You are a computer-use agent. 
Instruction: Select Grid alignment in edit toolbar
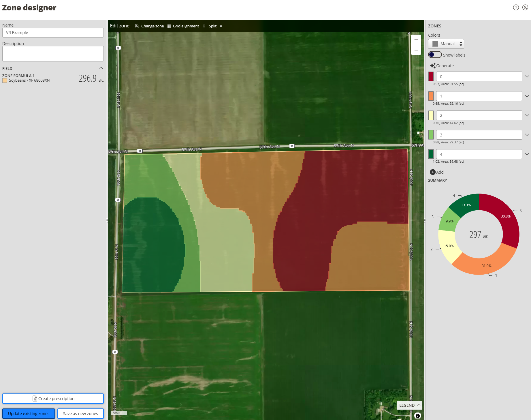pyautogui.click(x=183, y=26)
